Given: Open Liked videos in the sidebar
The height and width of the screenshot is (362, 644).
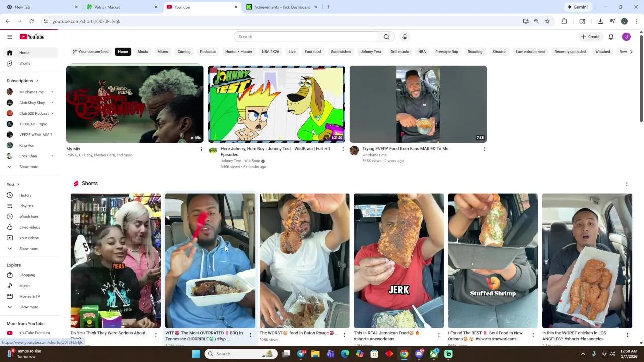Looking at the screenshot, I should click(x=30, y=227).
